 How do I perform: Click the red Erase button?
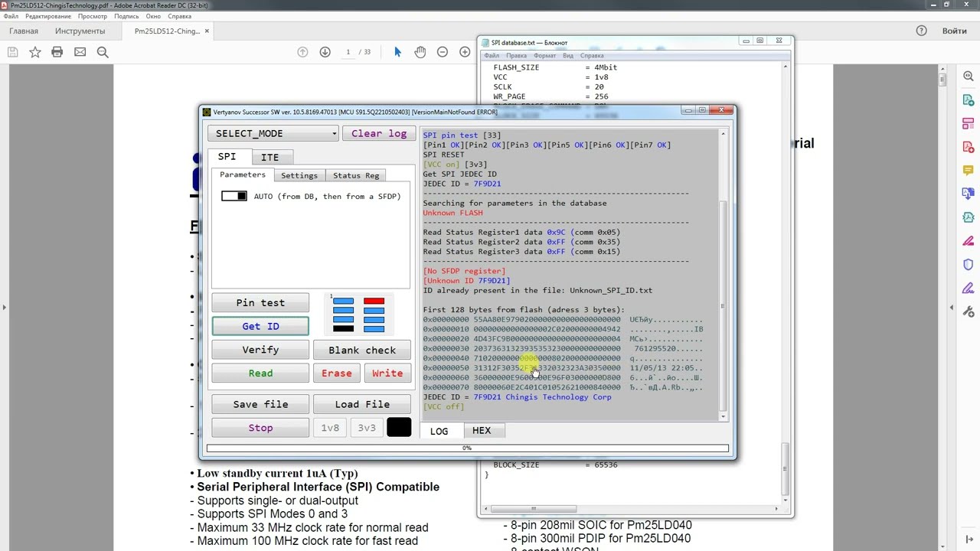336,373
